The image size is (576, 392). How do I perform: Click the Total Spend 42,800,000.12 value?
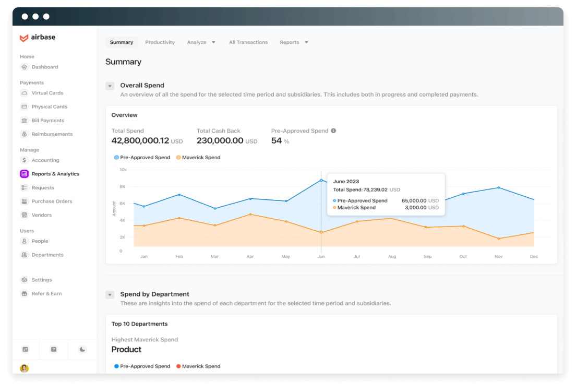(140, 141)
